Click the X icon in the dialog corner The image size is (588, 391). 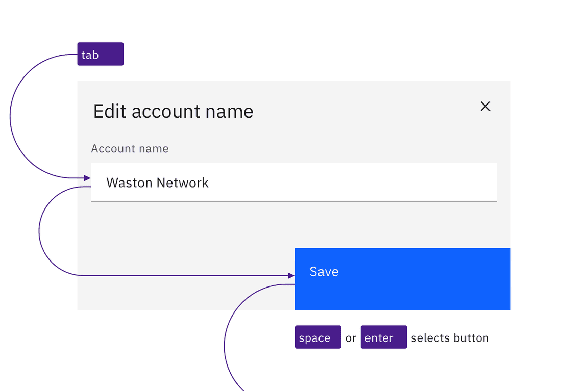(x=485, y=106)
